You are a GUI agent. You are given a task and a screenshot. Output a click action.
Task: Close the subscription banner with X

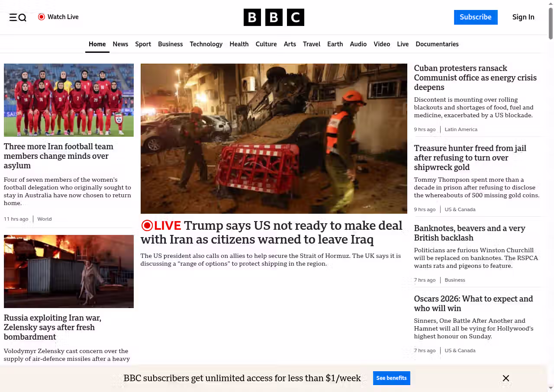click(506, 378)
